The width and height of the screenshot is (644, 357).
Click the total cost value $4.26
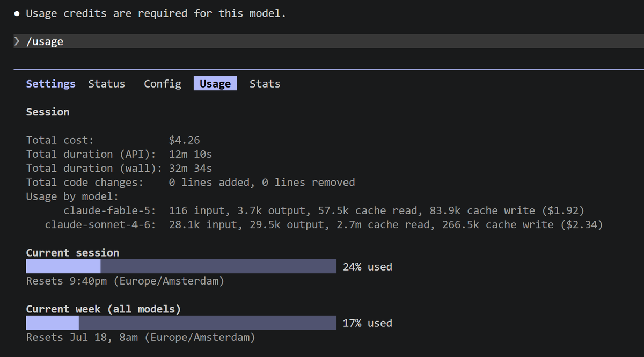point(184,140)
